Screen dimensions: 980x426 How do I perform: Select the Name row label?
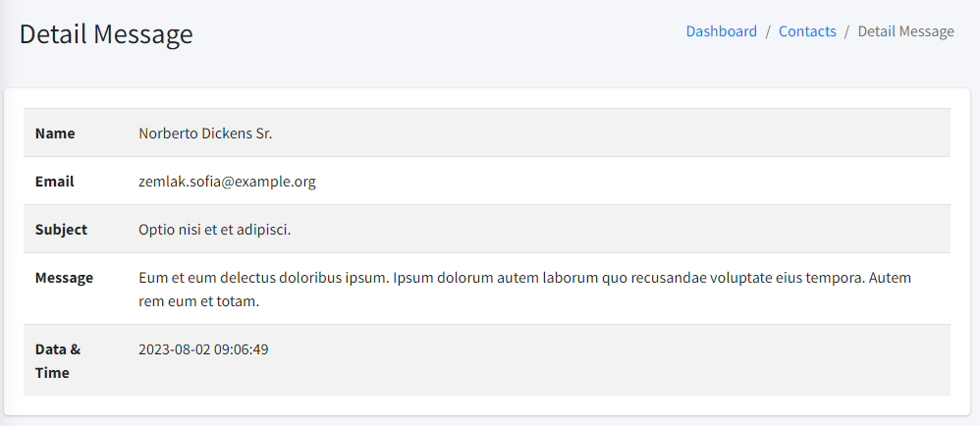click(x=55, y=133)
